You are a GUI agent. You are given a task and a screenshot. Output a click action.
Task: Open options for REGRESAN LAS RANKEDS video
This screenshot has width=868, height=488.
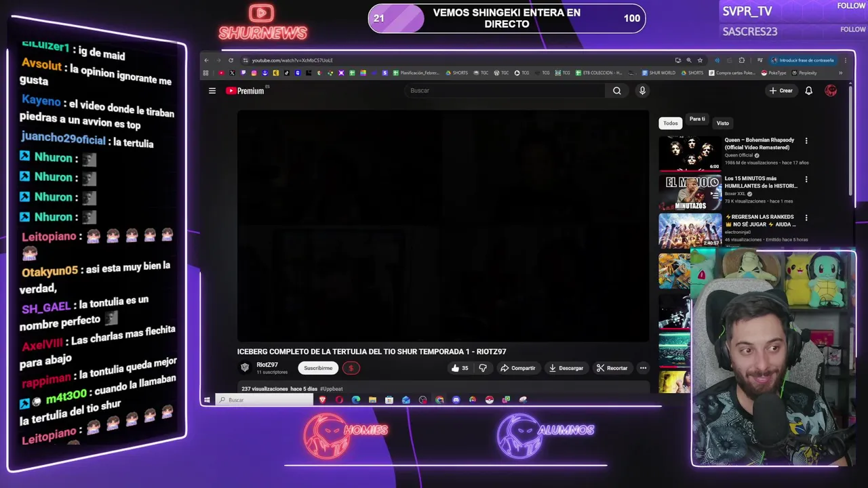(806, 218)
